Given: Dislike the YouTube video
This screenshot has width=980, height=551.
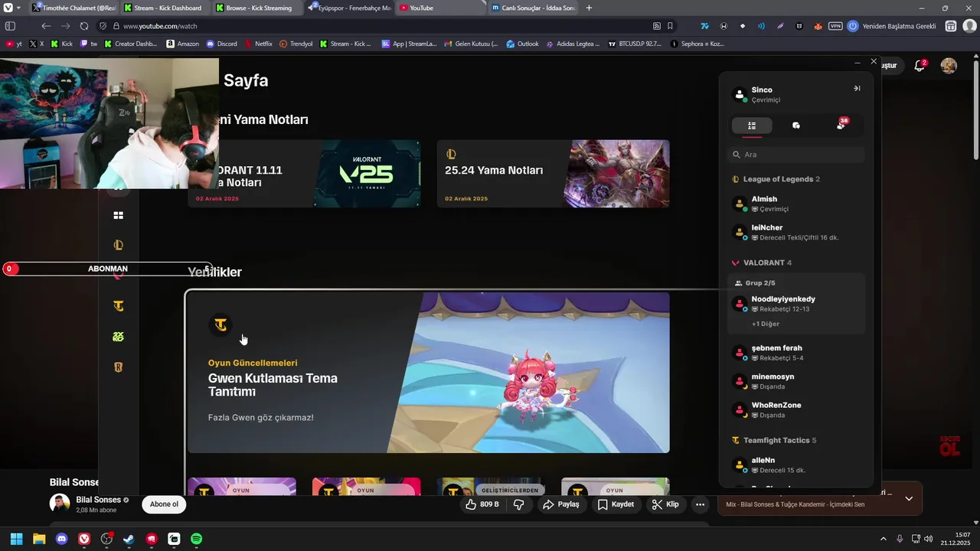Looking at the screenshot, I should (x=518, y=504).
